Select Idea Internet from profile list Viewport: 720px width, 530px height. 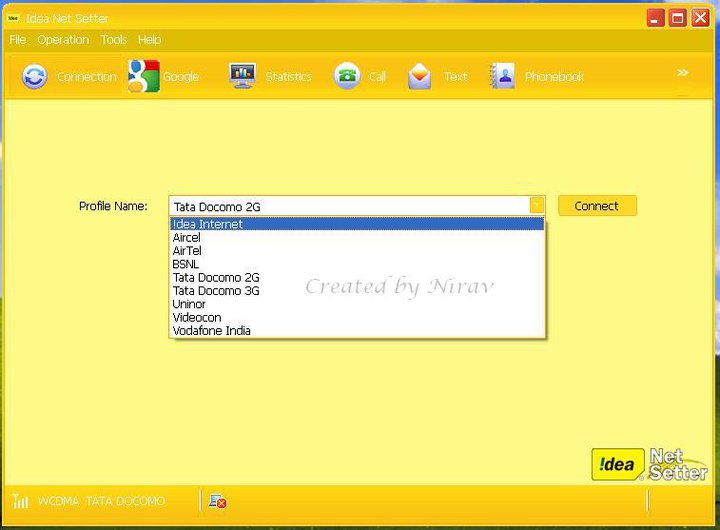[x=207, y=224]
